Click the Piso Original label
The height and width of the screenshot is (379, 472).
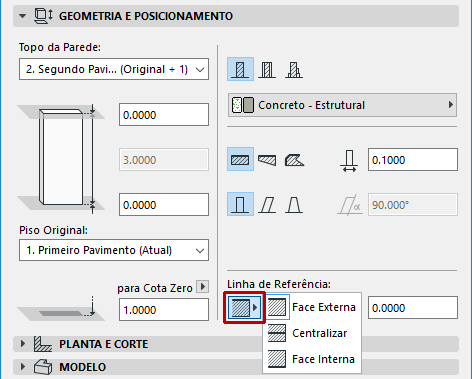(x=53, y=230)
